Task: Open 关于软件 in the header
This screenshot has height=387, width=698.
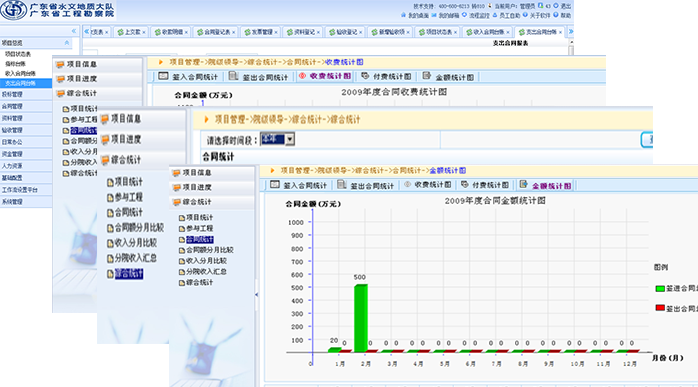Action: coord(540,15)
